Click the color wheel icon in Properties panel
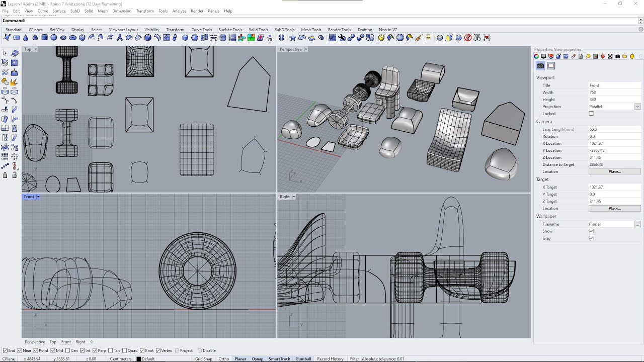Viewport: 644px width, 362px height. (536, 56)
